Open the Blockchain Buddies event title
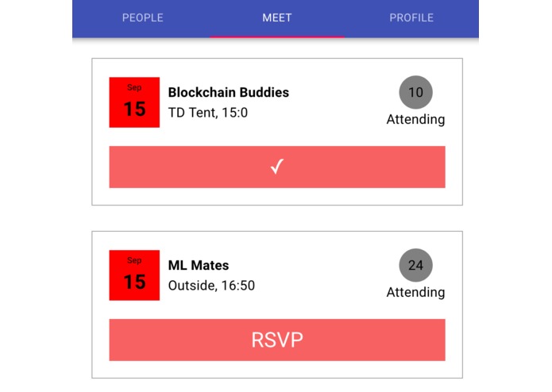Screen dimensions: 552x392 click(229, 93)
